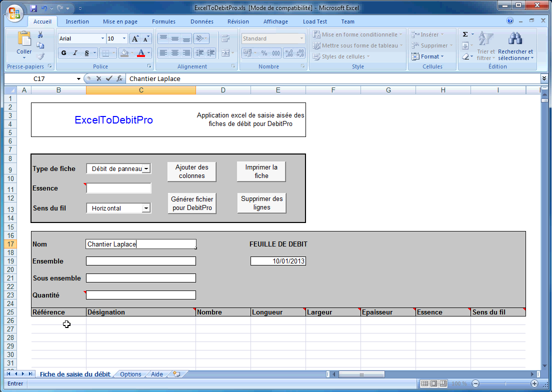Click the percent style icon
552x392 pixels.
click(264, 53)
